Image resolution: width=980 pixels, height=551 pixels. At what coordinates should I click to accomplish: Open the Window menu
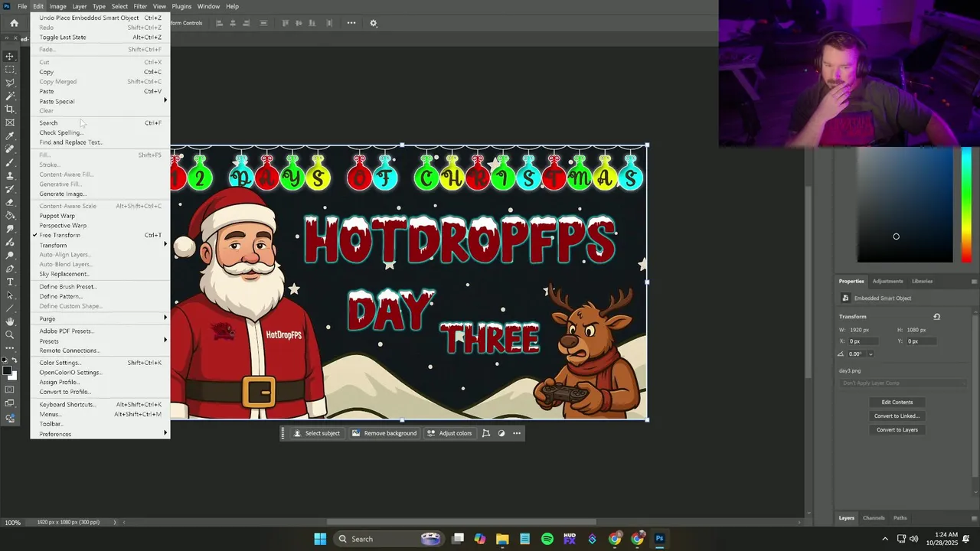pos(208,6)
